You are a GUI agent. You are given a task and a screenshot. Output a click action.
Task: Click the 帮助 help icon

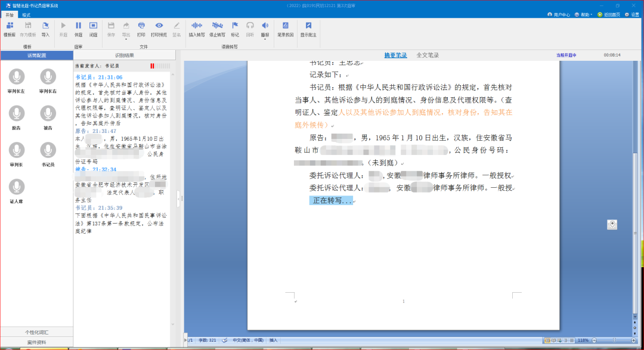pyautogui.click(x=577, y=15)
